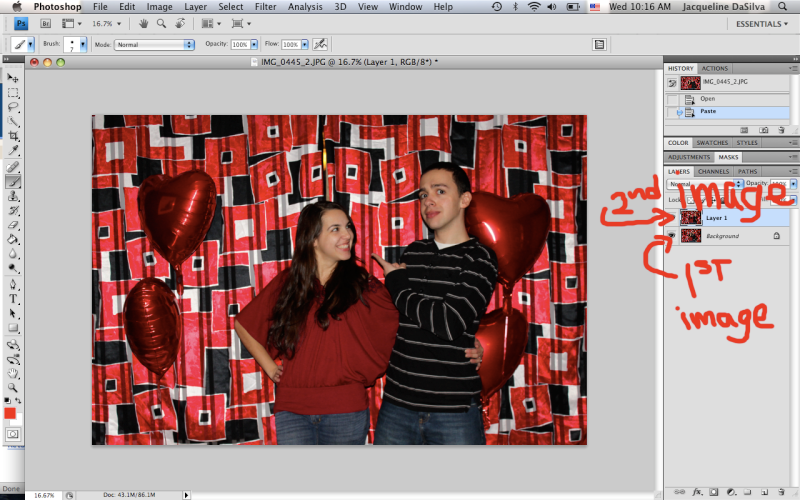Open the Screen Mode dropdown
Screen dimensions: 800x500
tap(241, 23)
